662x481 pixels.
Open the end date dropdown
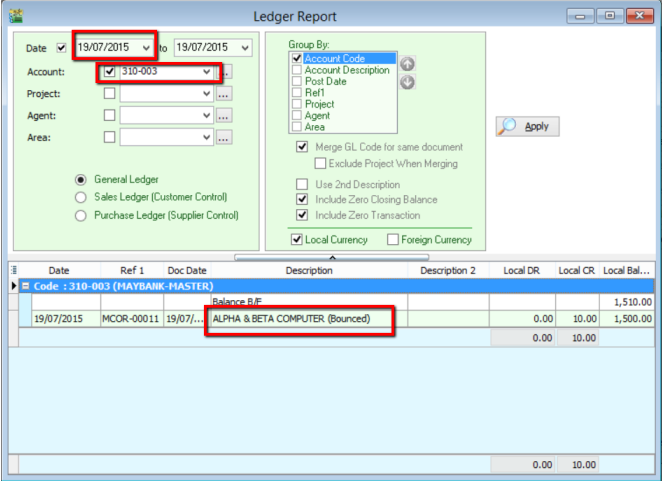(246, 46)
